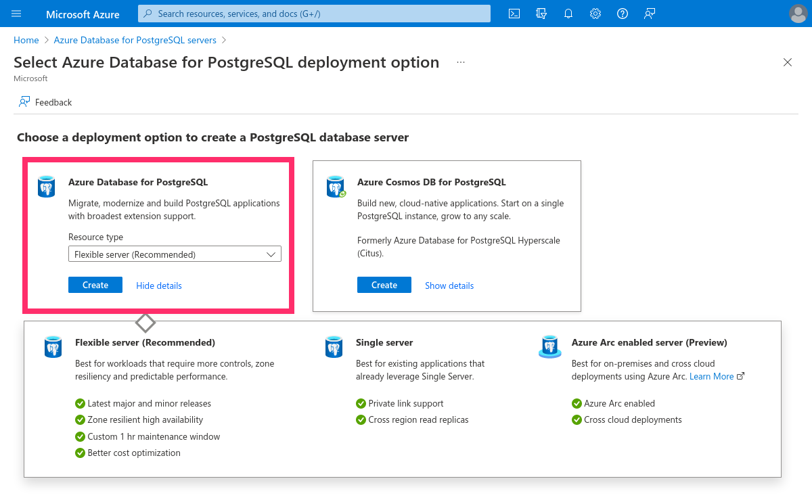Screen dimensions: 812x504
Task: Create a Flexible server deployment
Action: [95, 285]
